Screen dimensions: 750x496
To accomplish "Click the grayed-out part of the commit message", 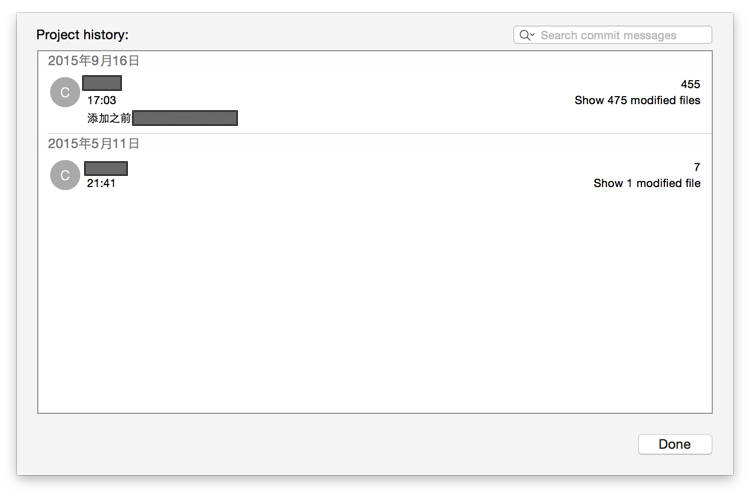I will coord(185,118).
